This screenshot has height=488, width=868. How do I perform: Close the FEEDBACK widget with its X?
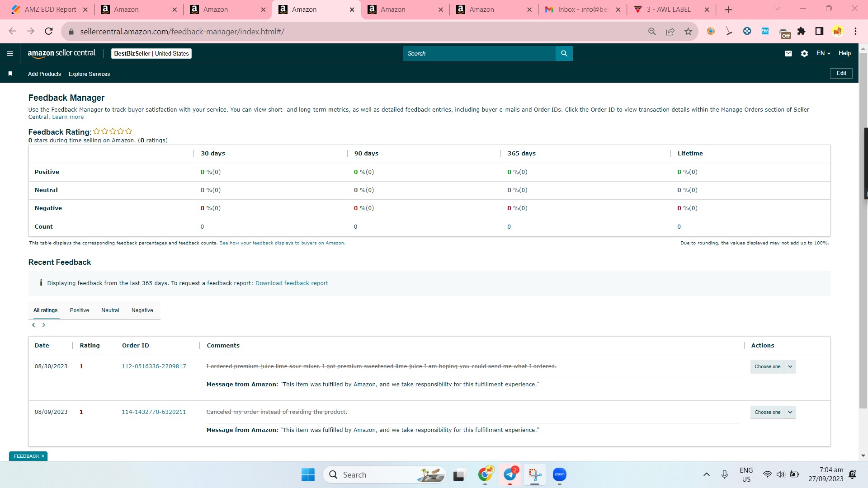[43, 456]
